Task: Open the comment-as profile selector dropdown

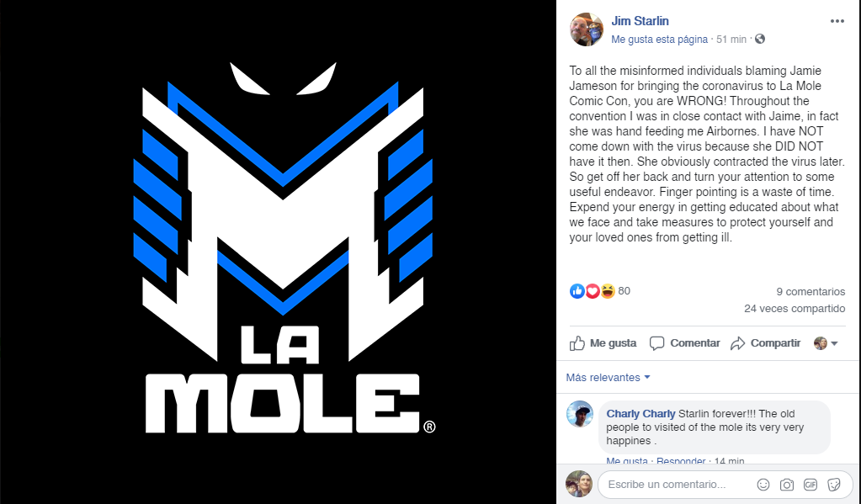Action: [x=826, y=343]
